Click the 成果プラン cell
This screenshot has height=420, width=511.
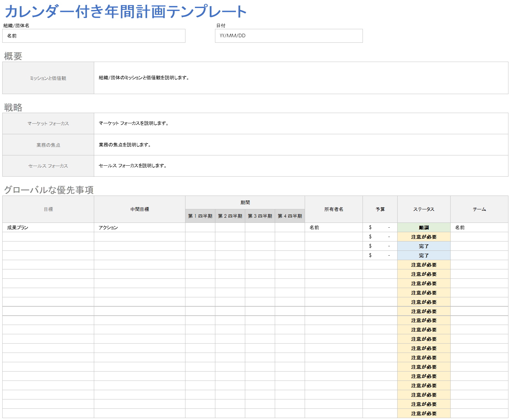click(x=48, y=227)
